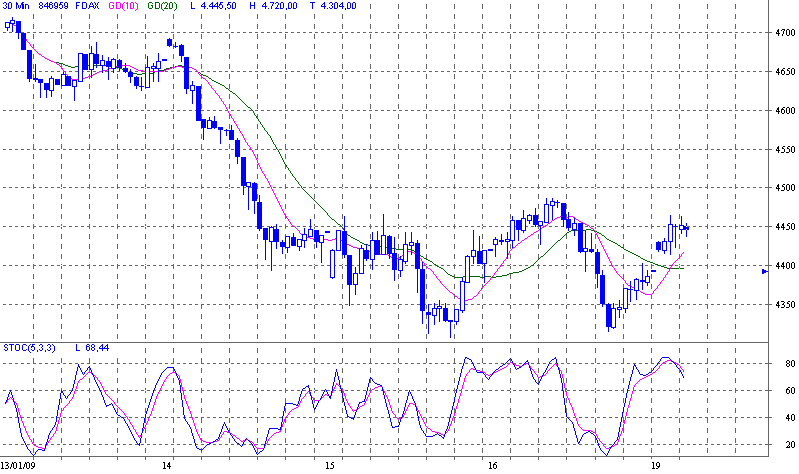Click the 4600 price axis label
Image resolution: width=799 pixels, height=474 pixels.
[x=785, y=111]
